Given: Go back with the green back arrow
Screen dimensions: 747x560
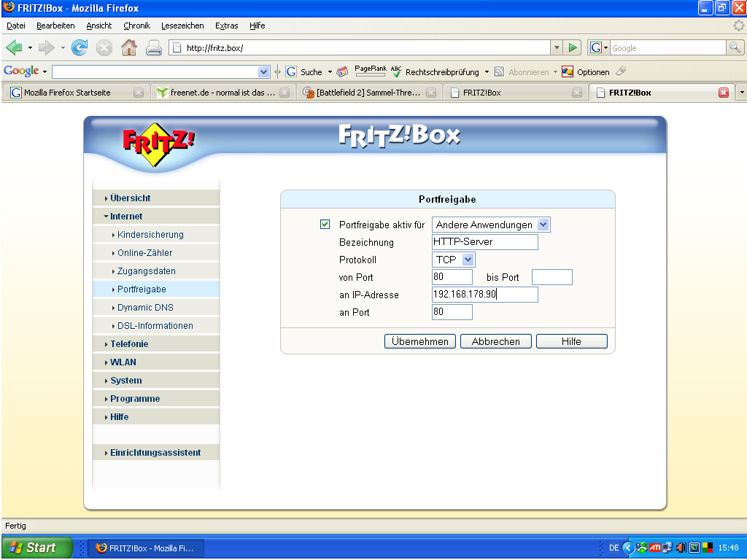Looking at the screenshot, I should click(x=15, y=47).
